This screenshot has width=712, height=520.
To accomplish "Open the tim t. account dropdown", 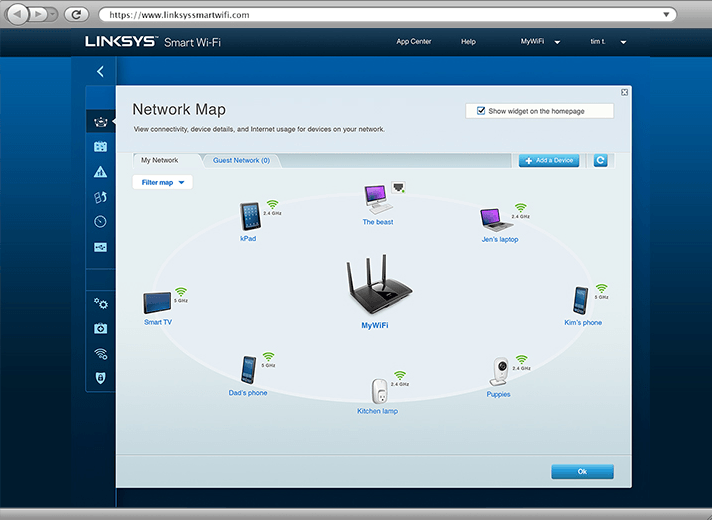I will coord(608,42).
